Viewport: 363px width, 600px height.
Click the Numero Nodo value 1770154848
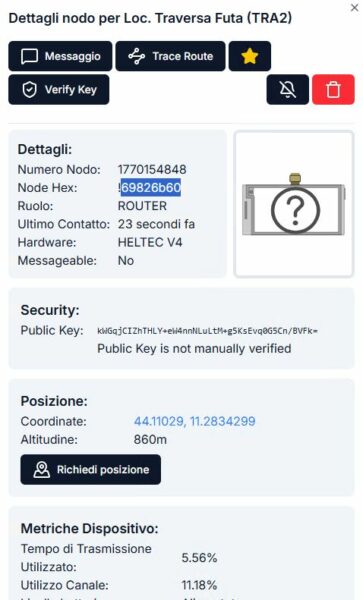152,170
